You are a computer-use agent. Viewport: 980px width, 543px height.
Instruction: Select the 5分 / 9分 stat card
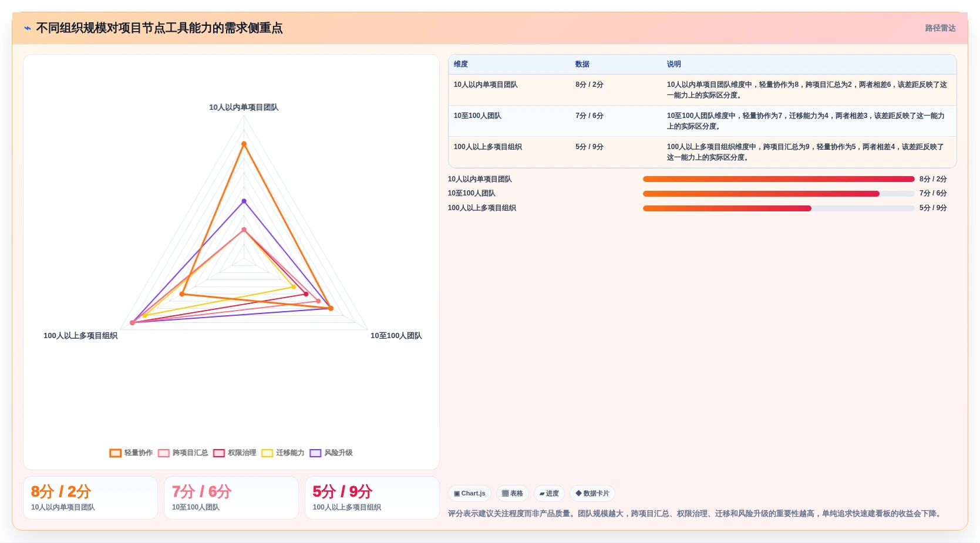coord(372,498)
